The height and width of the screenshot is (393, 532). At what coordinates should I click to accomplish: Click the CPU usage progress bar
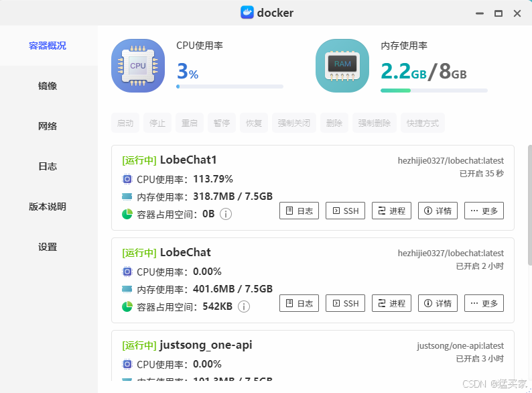230,87
